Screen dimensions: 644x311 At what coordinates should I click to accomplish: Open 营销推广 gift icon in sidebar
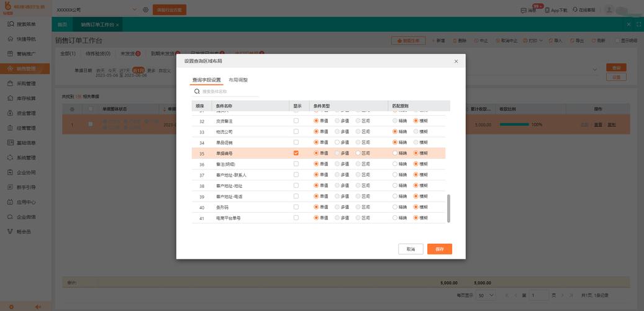tap(11, 54)
